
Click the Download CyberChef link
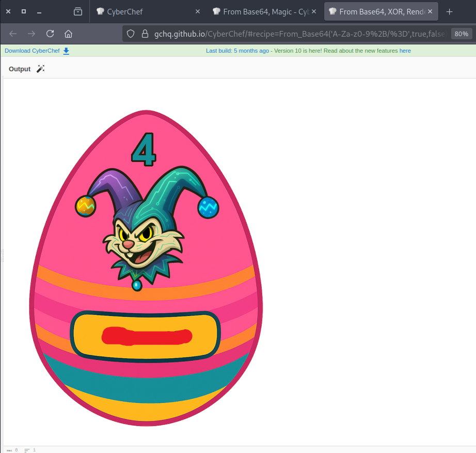(x=32, y=51)
